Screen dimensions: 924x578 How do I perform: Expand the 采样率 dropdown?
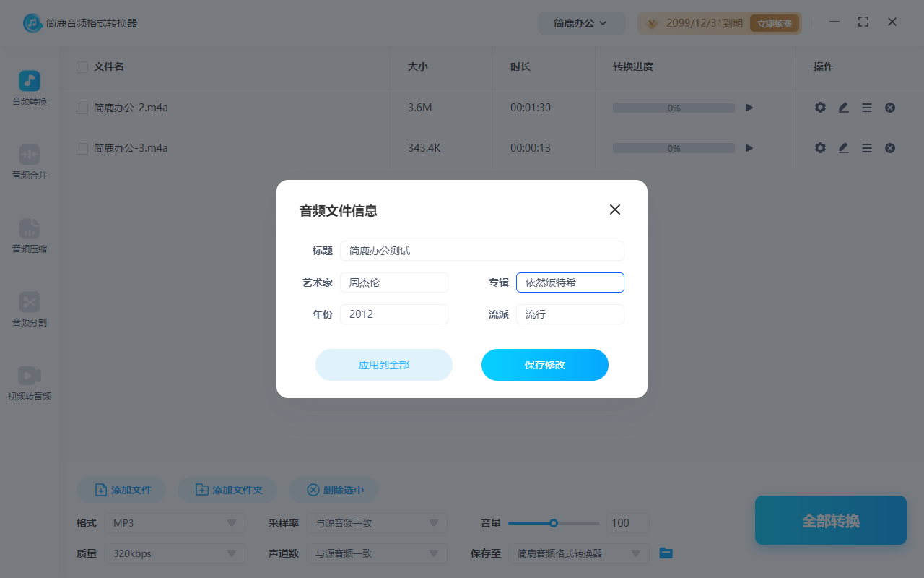point(375,522)
